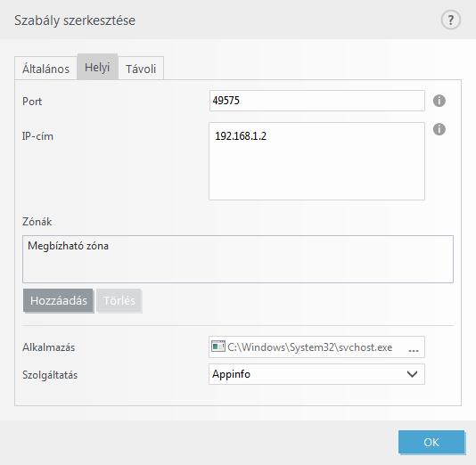The image size is (476, 465).
Task: Click the svchost.exe application file icon
Action: tap(218, 347)
